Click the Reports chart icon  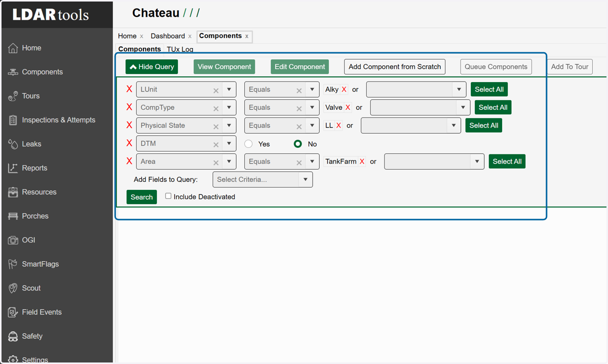13,168
